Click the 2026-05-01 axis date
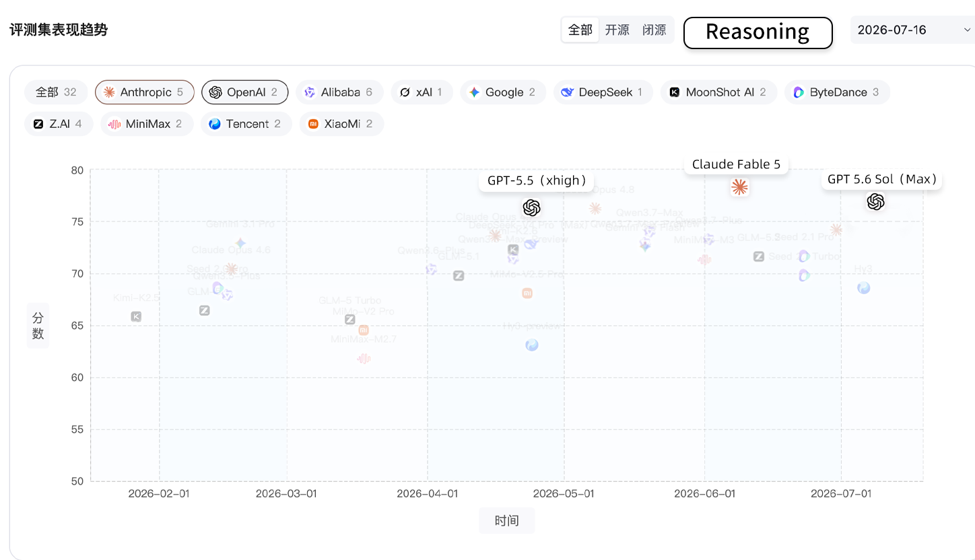 tap(564, 493)
